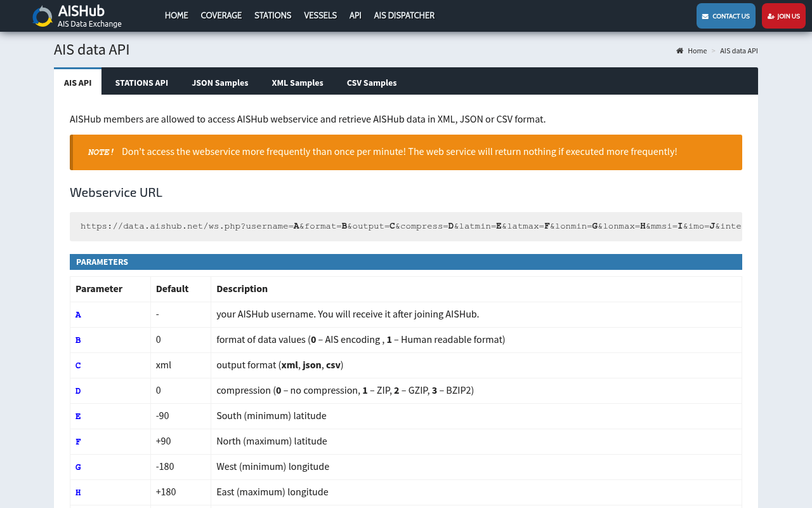Click the AISHub site title text
Viewport: 812px width, 508px height.
[81, 11]
